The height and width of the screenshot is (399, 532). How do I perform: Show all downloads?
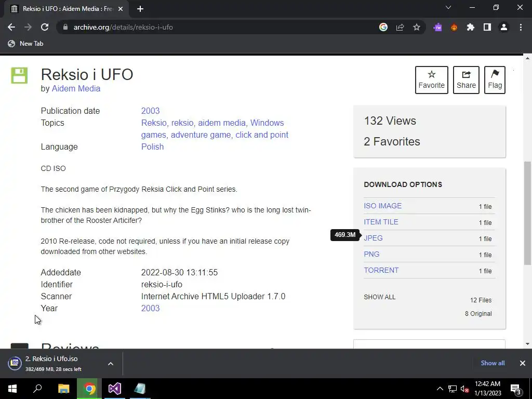click(x=493, y=363)
